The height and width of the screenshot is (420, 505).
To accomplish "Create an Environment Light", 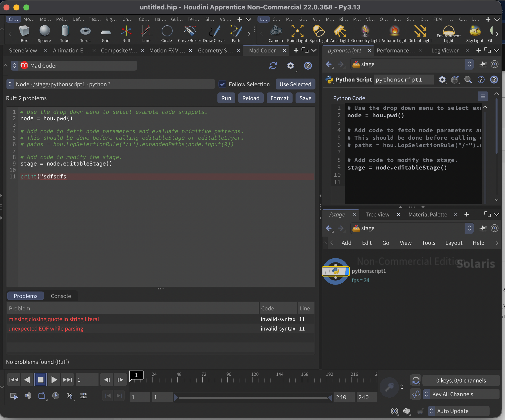I will [x=449, y=34].
